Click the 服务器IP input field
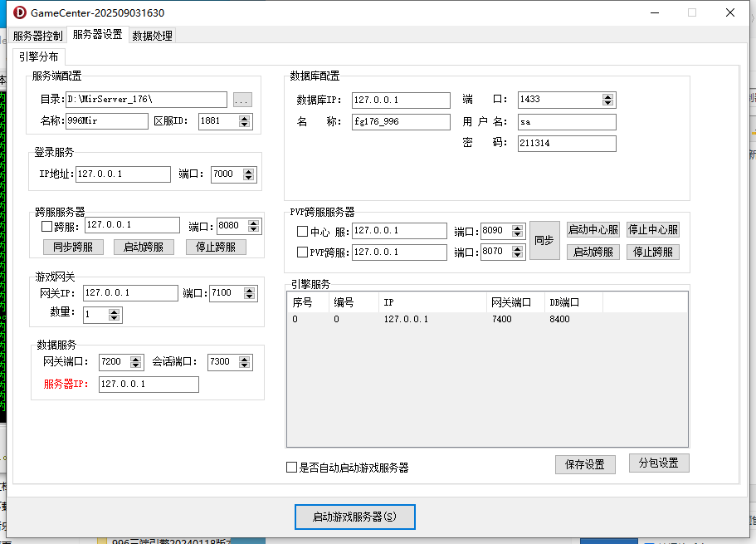This screenshot has height=544, width=756. coord(149,385)
